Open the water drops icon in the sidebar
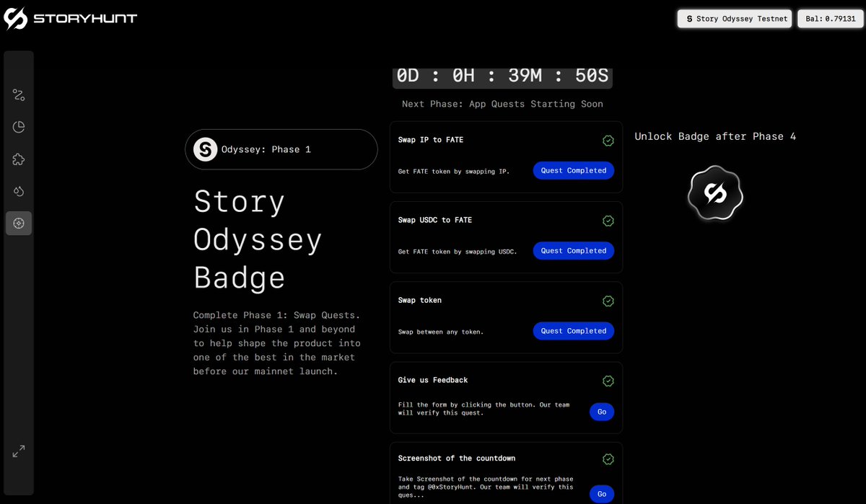 (19, 191)
